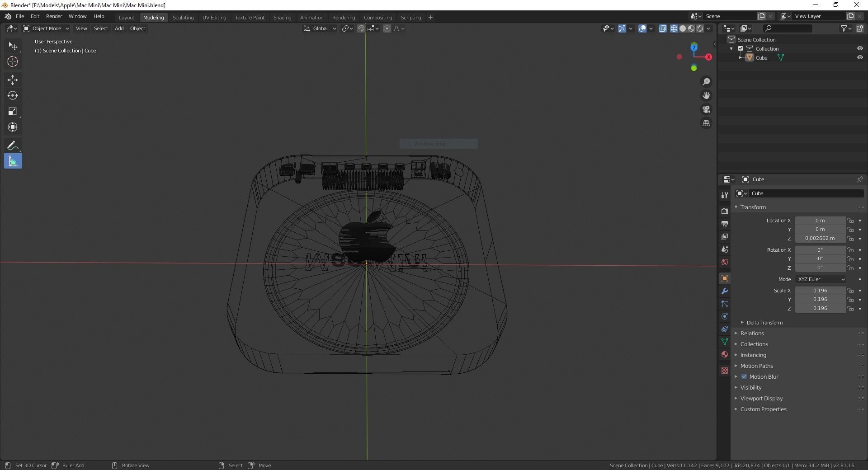Screen dimensions: 868x470
Task: Activate the 3D Cursor tool
Action: point(13,62)
